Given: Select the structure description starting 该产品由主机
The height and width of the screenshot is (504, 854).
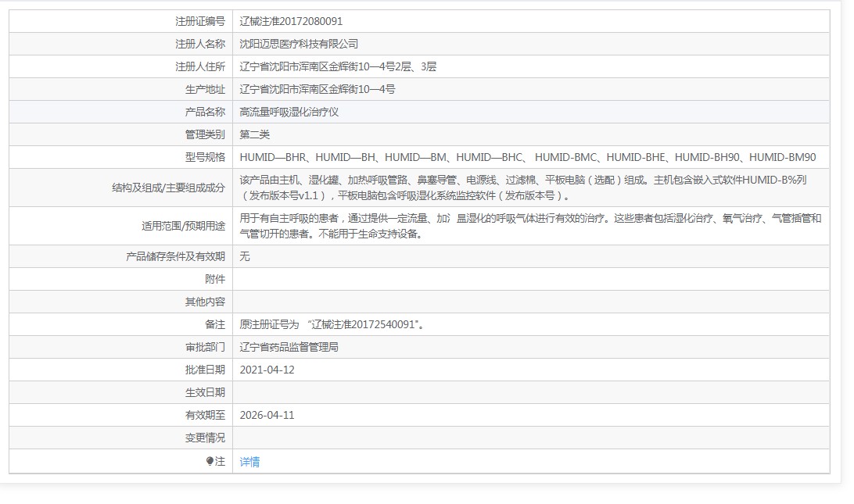Looking at the screenshot, I should [x=523, y=188].
